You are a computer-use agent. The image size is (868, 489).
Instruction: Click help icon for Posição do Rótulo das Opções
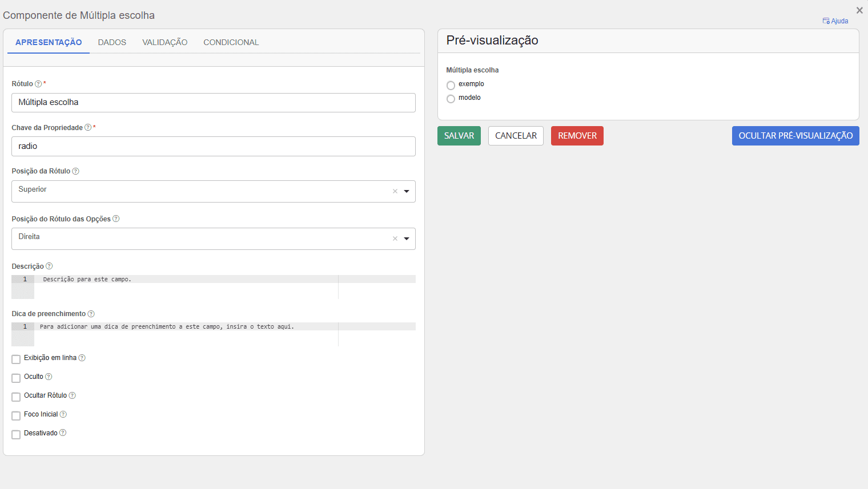(116, 219)
